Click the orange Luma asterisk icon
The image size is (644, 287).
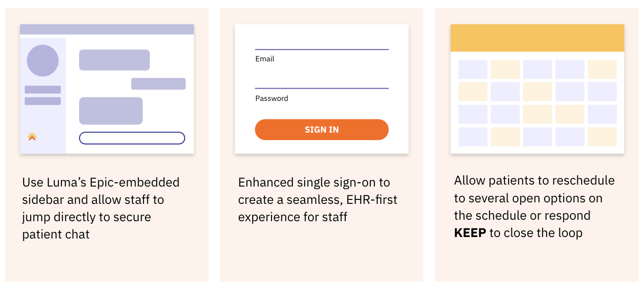point(32,137)
